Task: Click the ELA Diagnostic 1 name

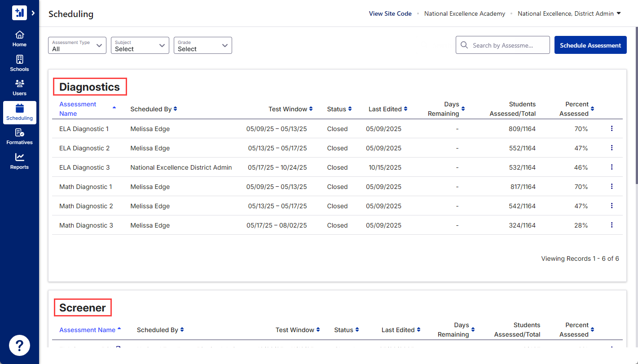Action: 84,129
